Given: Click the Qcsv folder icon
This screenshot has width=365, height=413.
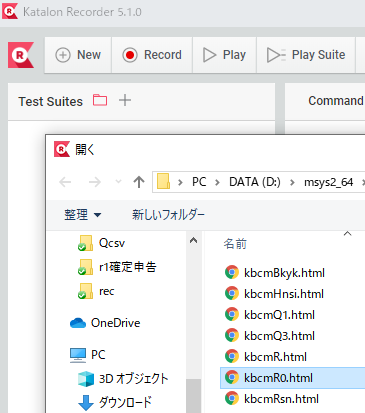Looking at the screenshot, I should pyautogui.click(x=85, y=243).
